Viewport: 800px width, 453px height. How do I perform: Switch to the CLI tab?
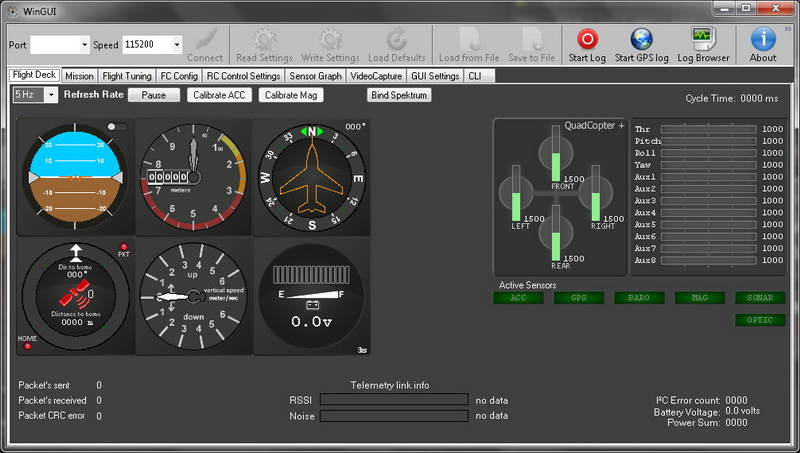coord(479,76)
